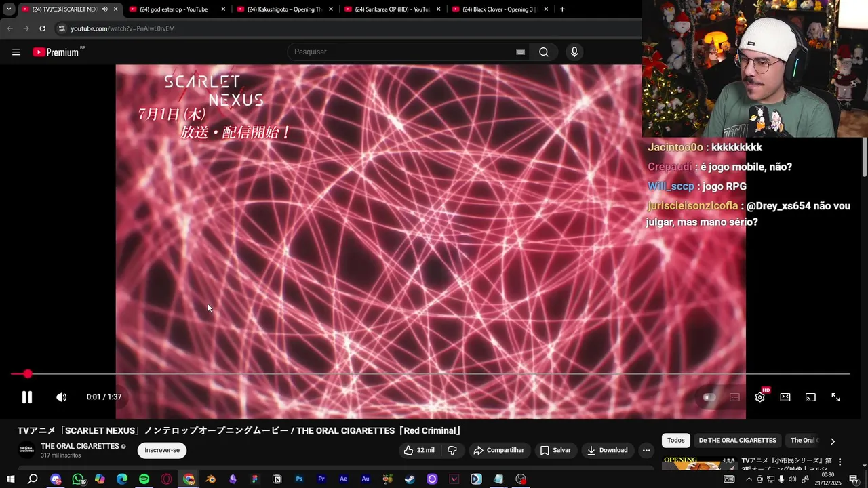Pause the video with the pause button
Viewport: 868px width, 488px height.
(27, 397)
